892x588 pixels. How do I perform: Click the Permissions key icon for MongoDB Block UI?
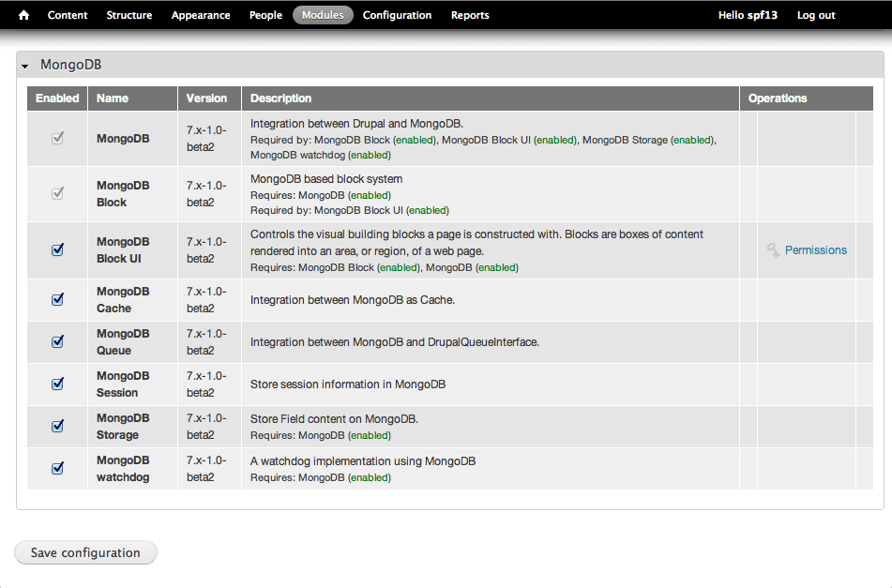pos(773,249)
